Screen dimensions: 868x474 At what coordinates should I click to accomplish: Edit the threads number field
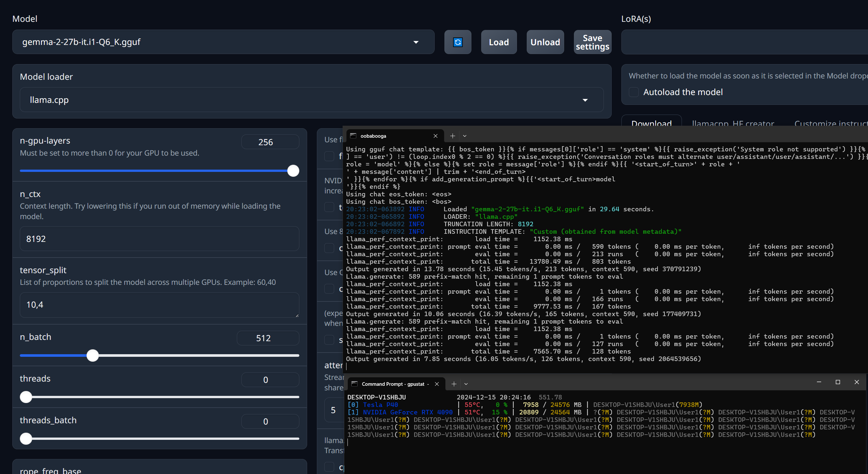pyautogui.click(x=270, y=380)
